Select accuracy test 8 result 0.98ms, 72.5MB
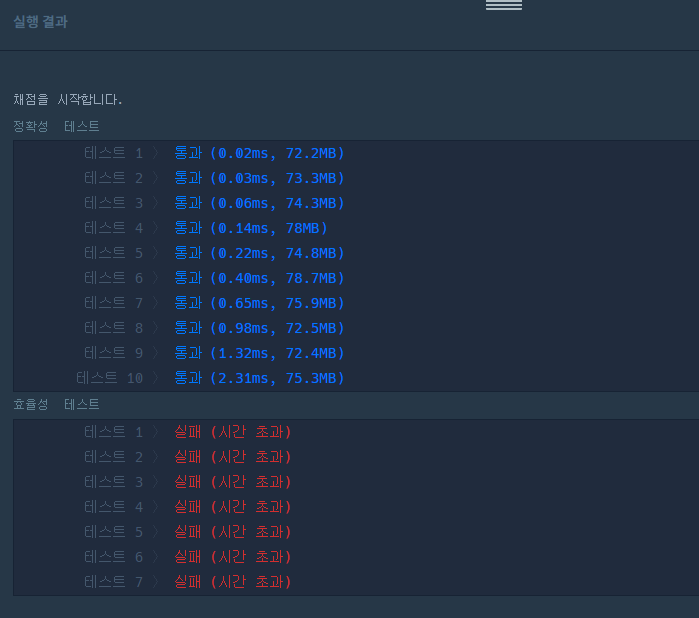Image resolution: width=699 pixels, height=618 pixels. (259, 328)
